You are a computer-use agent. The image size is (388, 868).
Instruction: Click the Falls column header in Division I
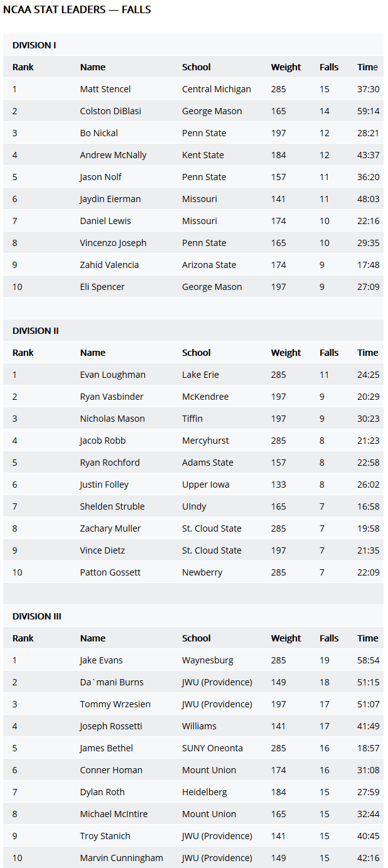click(329, 67)
